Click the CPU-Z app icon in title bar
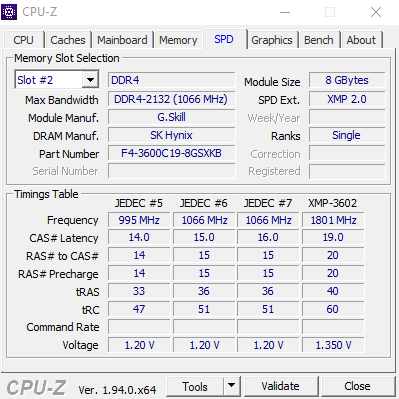Screen dimensions: 399x399 9,12
